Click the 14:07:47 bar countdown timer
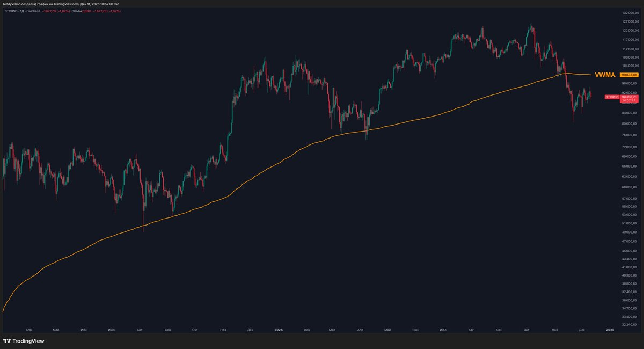 (628, 100)
